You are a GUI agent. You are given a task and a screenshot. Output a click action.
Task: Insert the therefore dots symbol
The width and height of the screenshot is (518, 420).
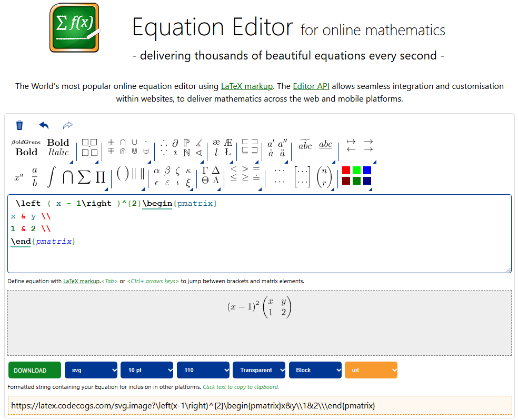pos(164,143)
